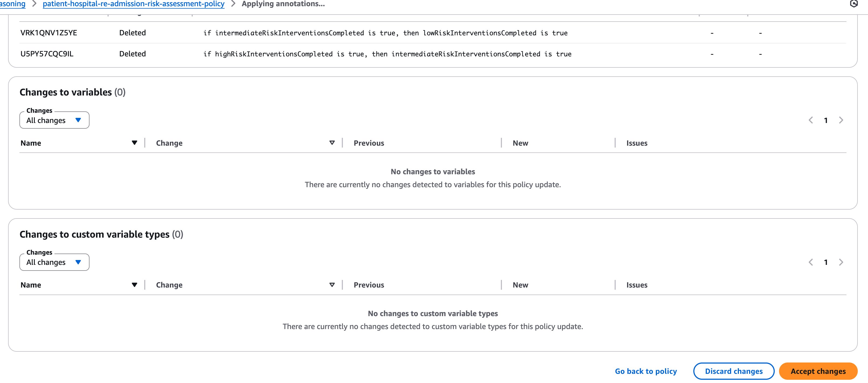Select the VRK1QNV1Z5YE deleted rule row
This screenshot has width=868, height=383.
click(49, 33)
